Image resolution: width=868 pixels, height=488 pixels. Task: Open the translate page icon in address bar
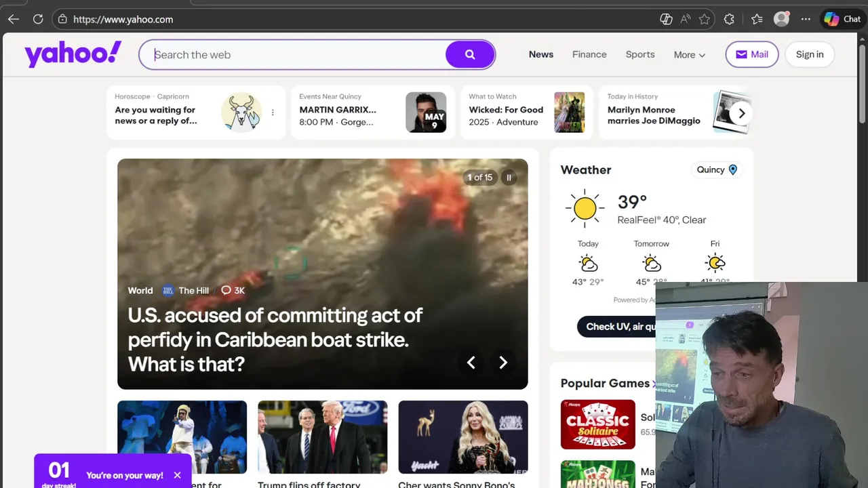click(x=666, y=19)
